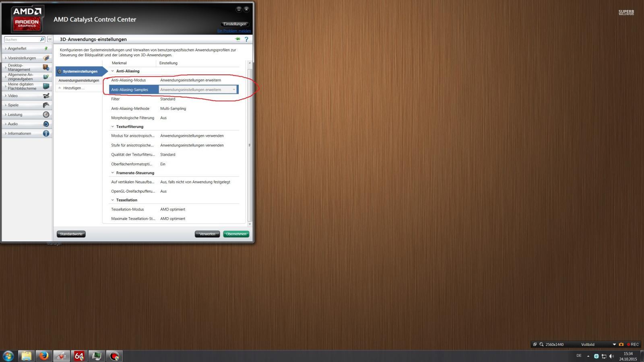644x362 pixels.
Task: Open the Einstellungen menu button
Action: click(235, 24)
